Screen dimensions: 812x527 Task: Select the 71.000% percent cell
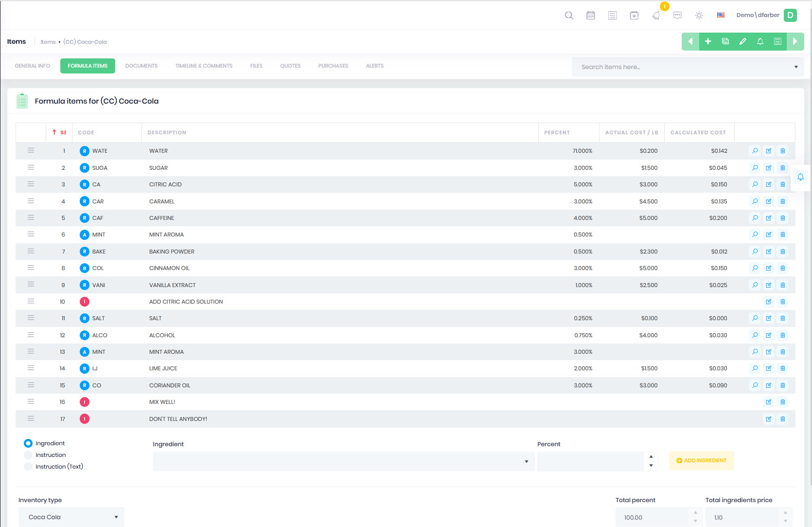pos(582,151)
